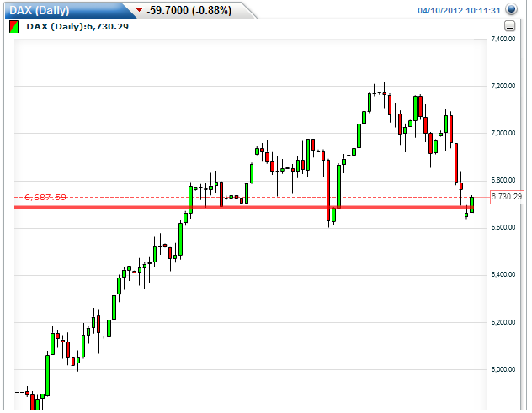Click the -59.7000 (-0.88%) change value
This screenshot has width=532, height=413.
(x=189, y=10)
